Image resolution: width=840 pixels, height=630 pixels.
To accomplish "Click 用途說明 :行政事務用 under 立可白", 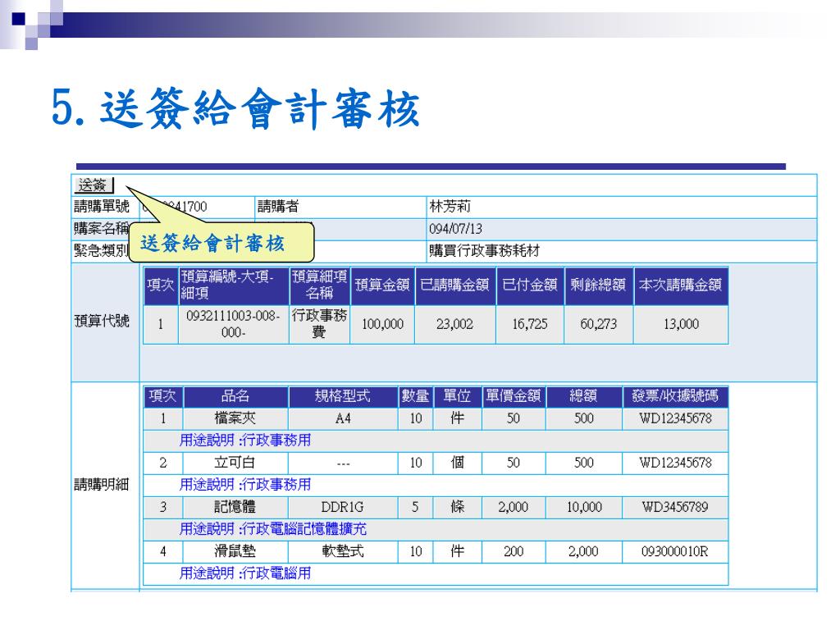I will coord(244,485).
